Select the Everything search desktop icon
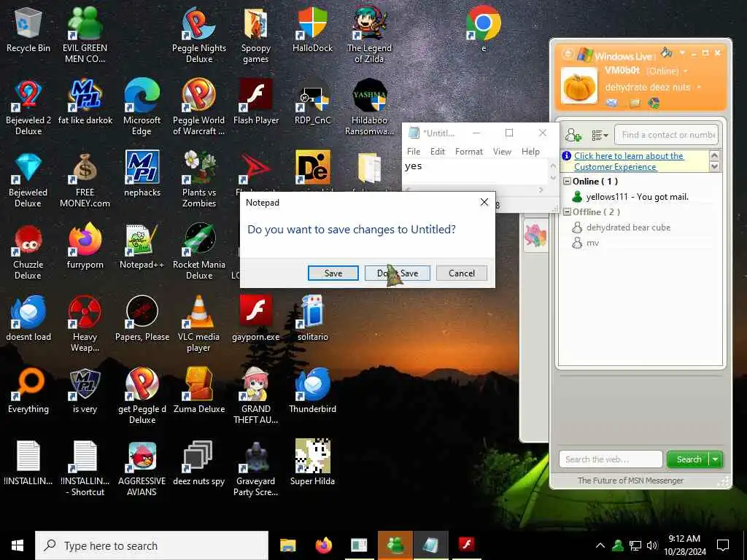 click(x=28, y=391)
